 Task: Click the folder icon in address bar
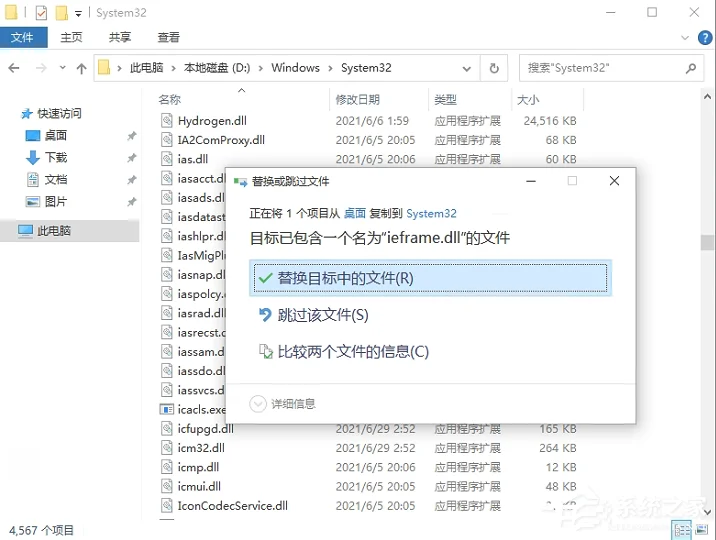[105, 68]
